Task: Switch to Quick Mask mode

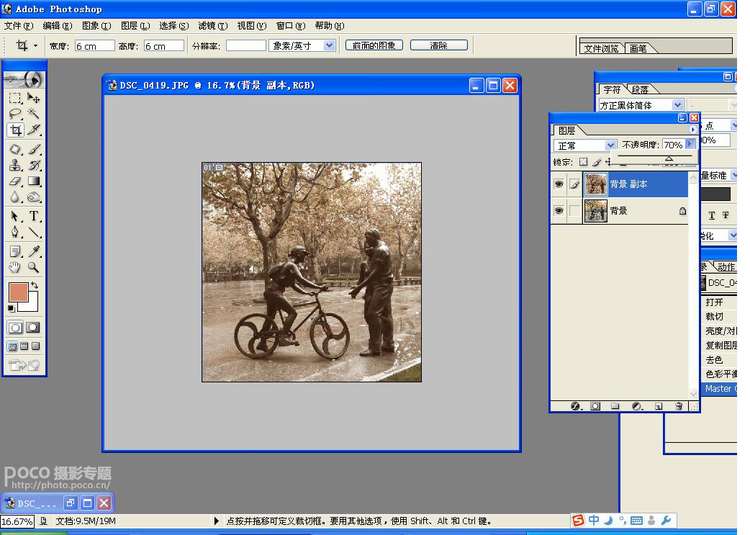Action: pyautogui.click(x=33, y=328)
